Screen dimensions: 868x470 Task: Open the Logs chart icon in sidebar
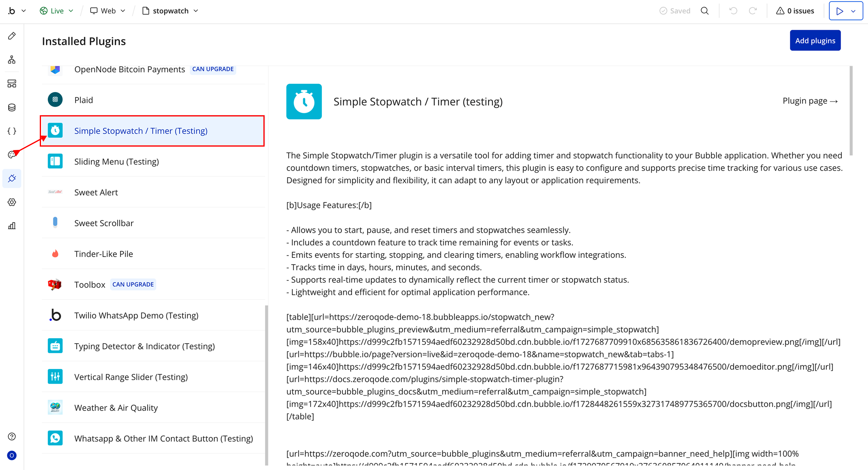(x=12, y=226)
